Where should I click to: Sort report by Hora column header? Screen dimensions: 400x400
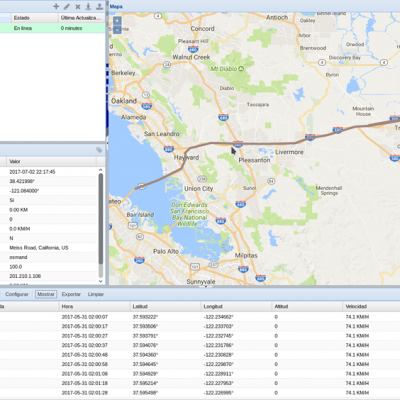[x=94, y=306]
